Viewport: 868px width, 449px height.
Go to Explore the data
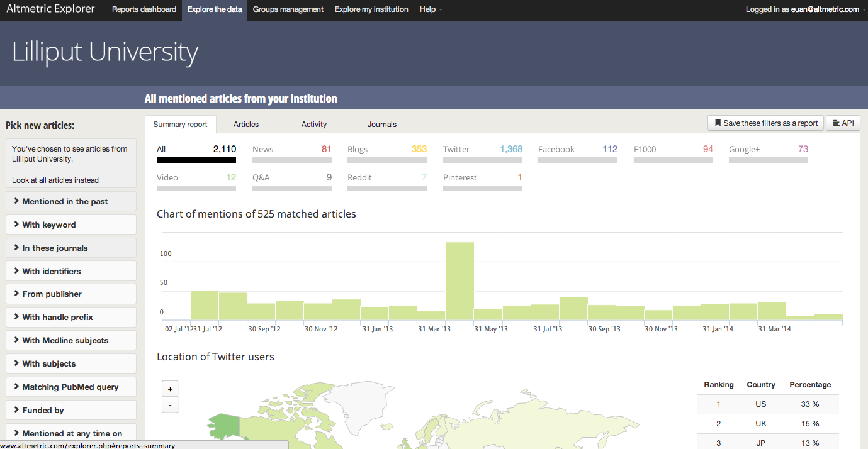(215, 9)
